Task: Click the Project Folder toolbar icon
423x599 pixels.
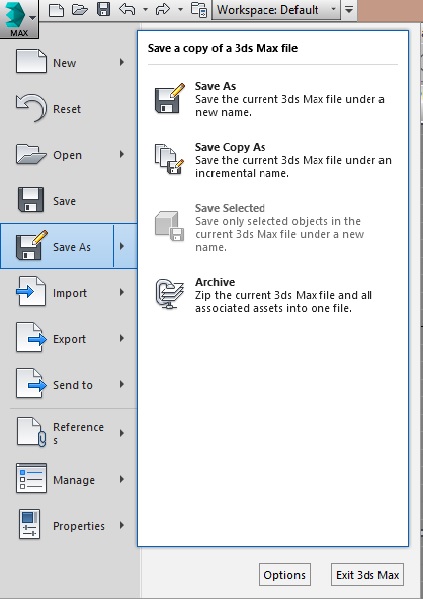Action: tap(199, 10)
